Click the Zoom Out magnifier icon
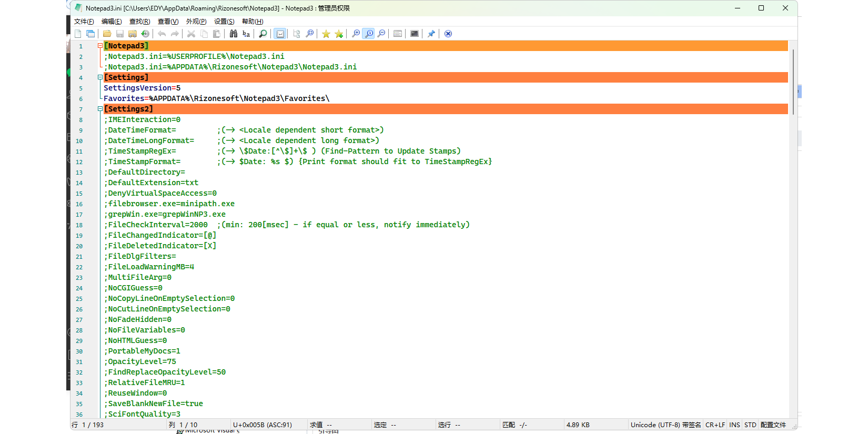Screen dimensions: 868x434 point(381,34)
